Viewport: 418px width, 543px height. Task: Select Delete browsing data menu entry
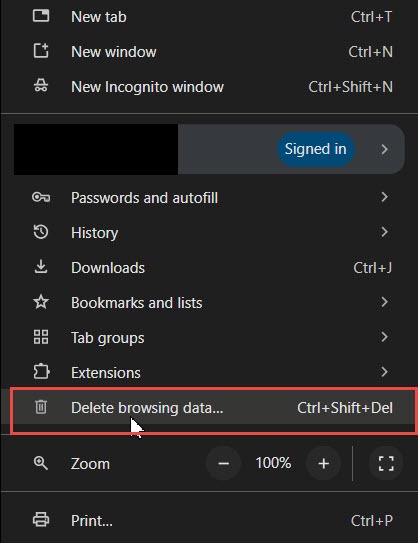(x=214, y=407)
